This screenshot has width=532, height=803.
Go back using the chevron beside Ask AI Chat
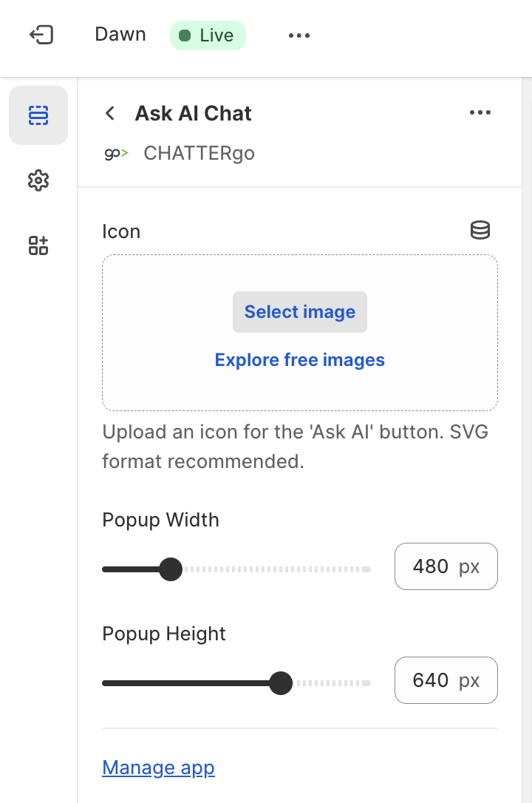110,113
